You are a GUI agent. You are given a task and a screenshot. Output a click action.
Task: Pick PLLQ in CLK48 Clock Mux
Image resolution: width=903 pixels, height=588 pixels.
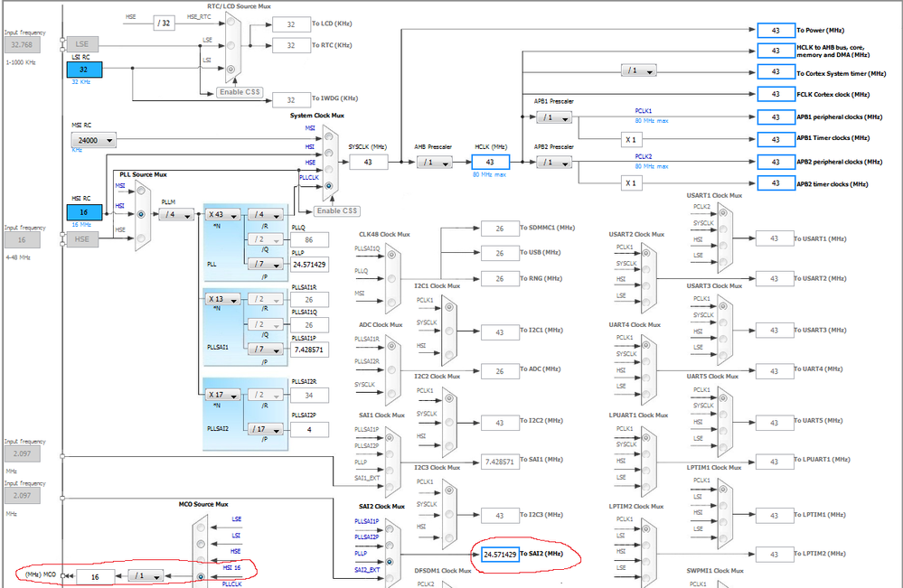[x=391, y=278]
